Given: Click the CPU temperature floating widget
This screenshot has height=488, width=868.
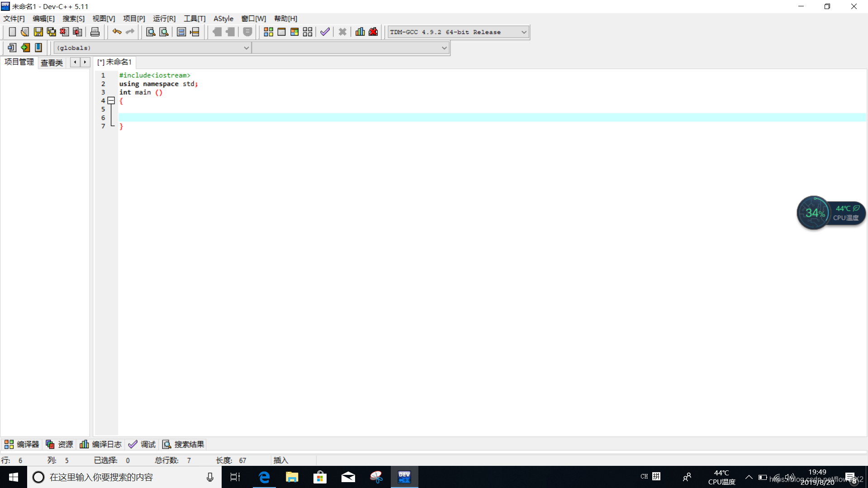Looking at the screenshot, I should (830, 213).
